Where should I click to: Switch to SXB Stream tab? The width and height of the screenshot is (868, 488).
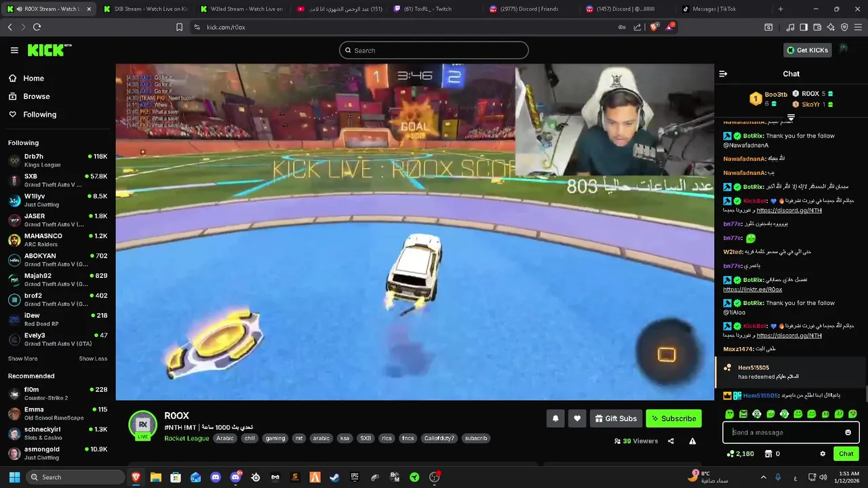[x=146, y=9]
